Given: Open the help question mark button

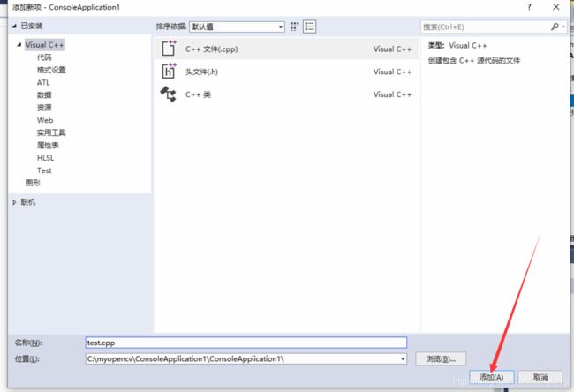Looking at the screenshot, I should tap(529, 7).
